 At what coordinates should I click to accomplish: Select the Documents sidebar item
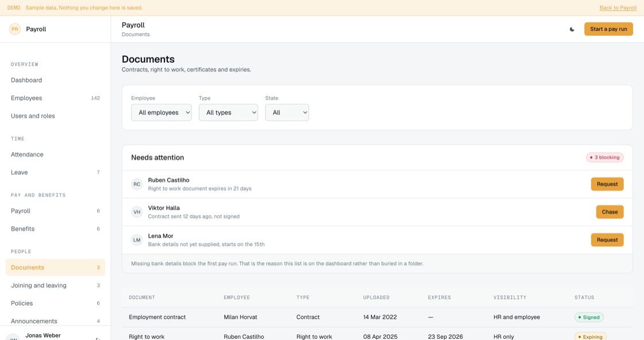click(55, 268)
